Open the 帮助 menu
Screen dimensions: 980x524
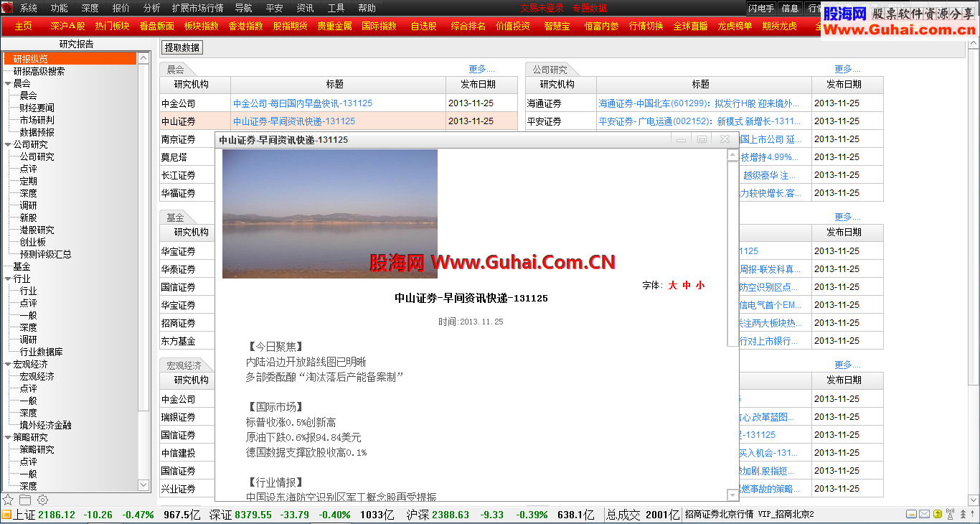coord(367,8)
